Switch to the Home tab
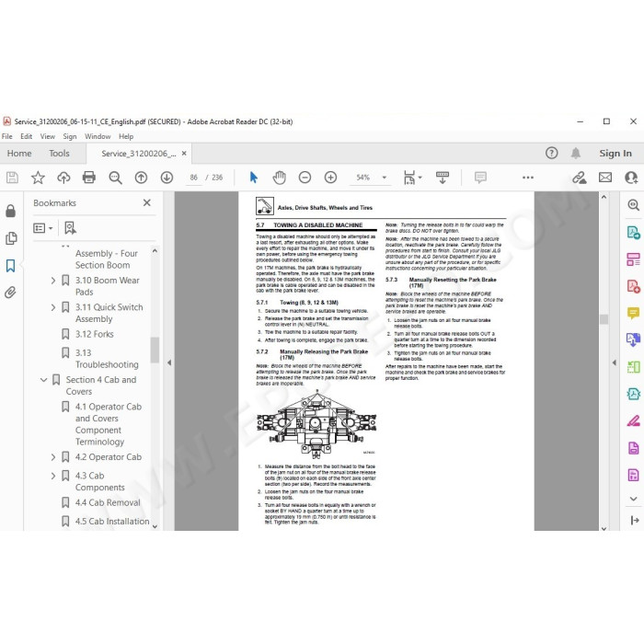644x644 pixels. (19, 154)
